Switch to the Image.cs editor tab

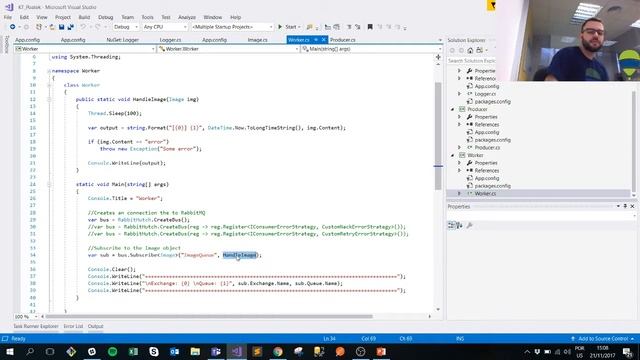[x=257, y=40]
